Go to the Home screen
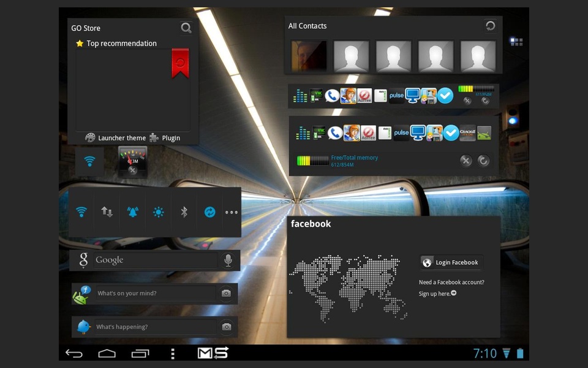588x368 pixels. tap(107, 353)
